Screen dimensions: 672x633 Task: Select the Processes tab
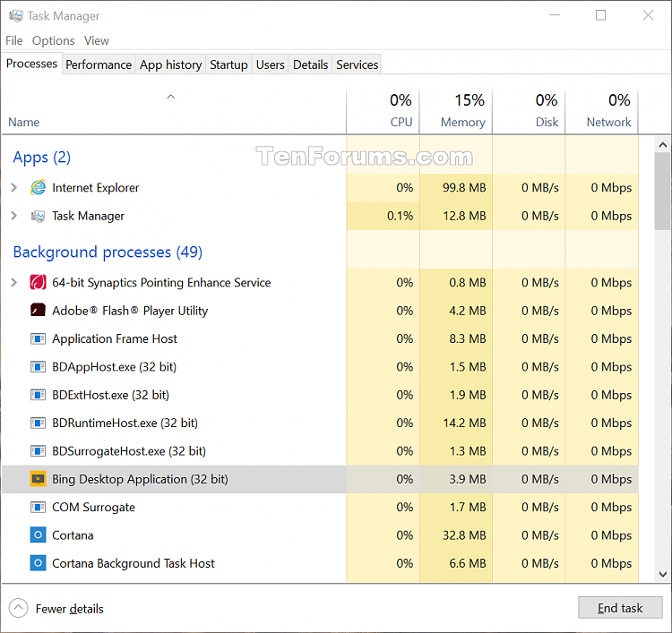[x=31, y=64]
